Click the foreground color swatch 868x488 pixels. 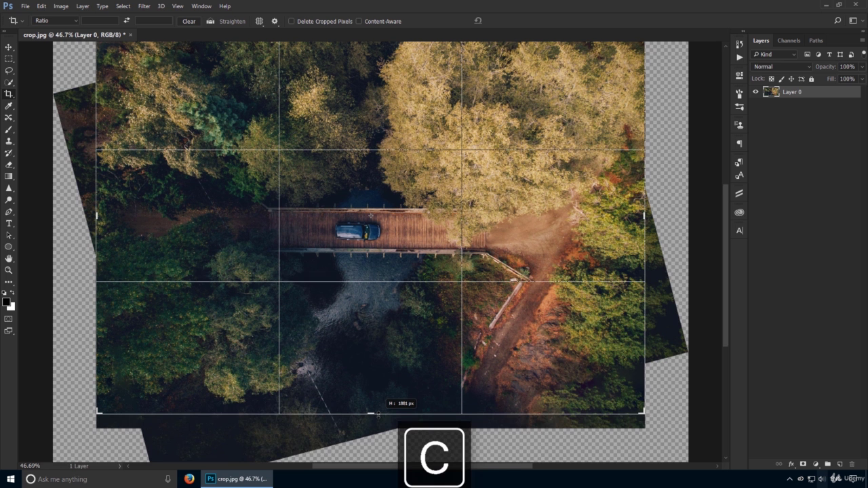(x=6, y=302)
